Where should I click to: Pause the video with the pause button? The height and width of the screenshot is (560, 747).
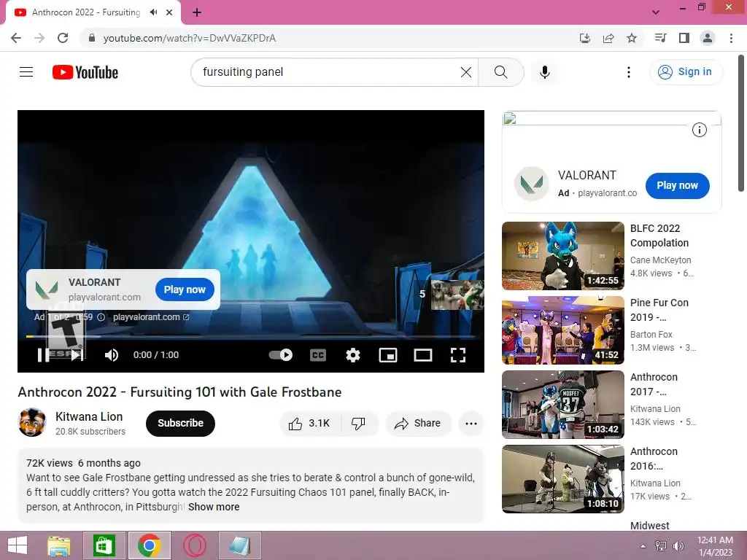tap(43, 355)
